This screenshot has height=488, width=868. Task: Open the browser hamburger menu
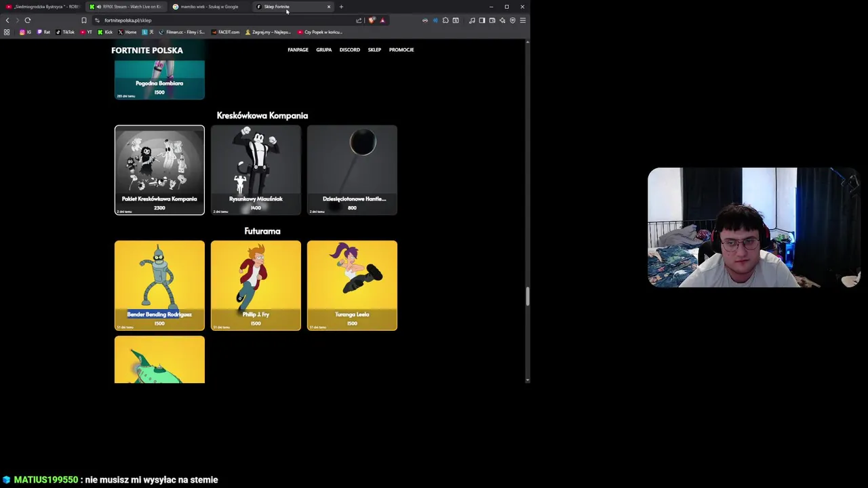point(523,20)
